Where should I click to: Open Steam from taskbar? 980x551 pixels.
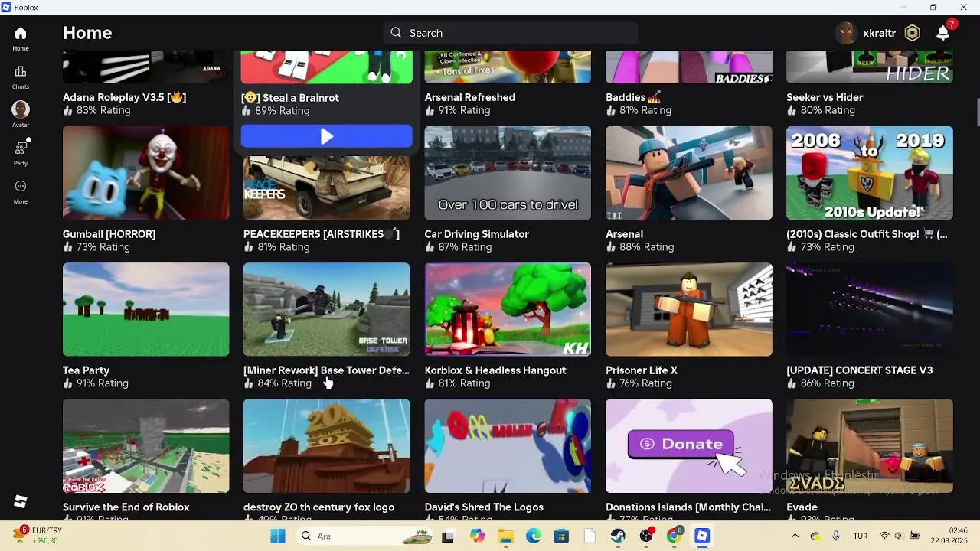[x=618, y=536]
